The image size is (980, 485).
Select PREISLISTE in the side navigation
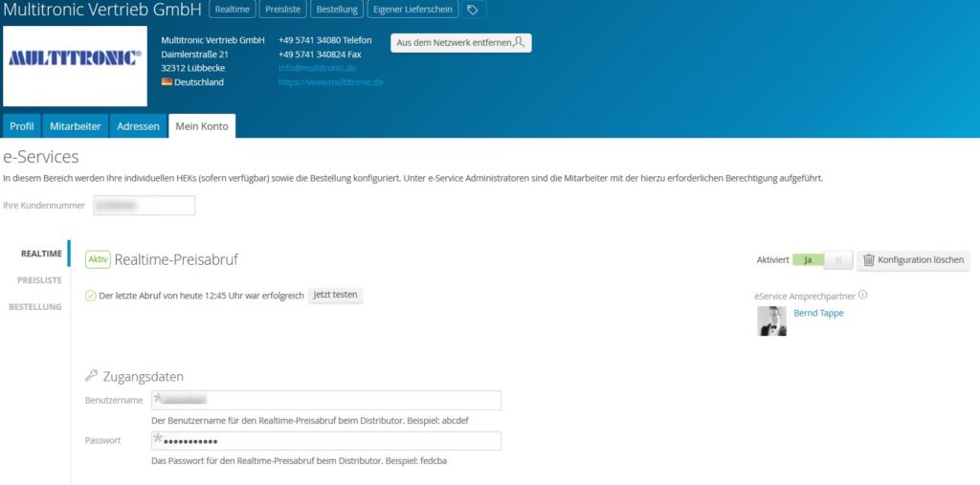point(39,280)
